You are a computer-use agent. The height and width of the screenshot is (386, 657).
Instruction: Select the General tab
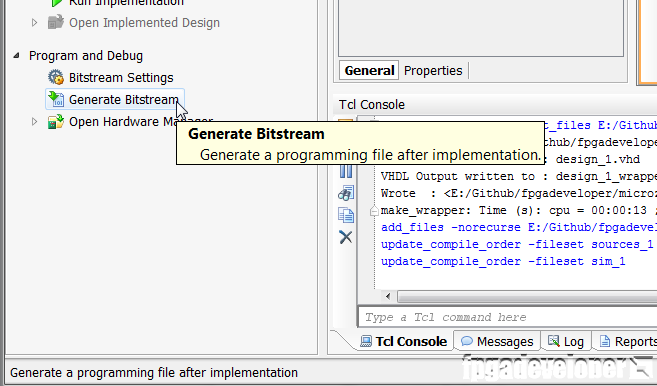(x=369, y=70)
